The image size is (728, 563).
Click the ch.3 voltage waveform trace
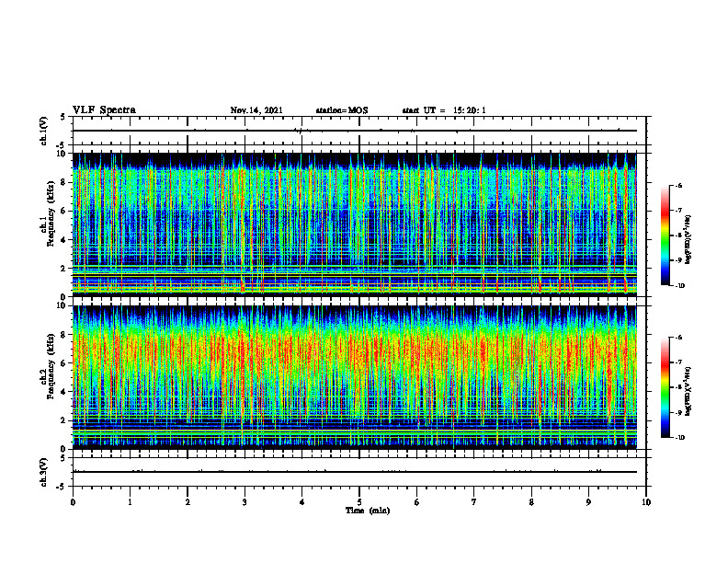[355, 472]
